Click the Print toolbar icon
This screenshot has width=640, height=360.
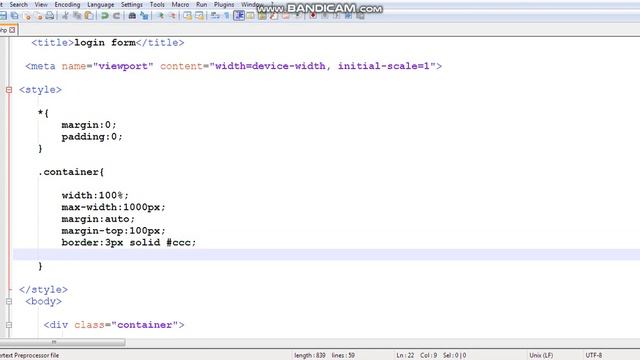(50, 16)
